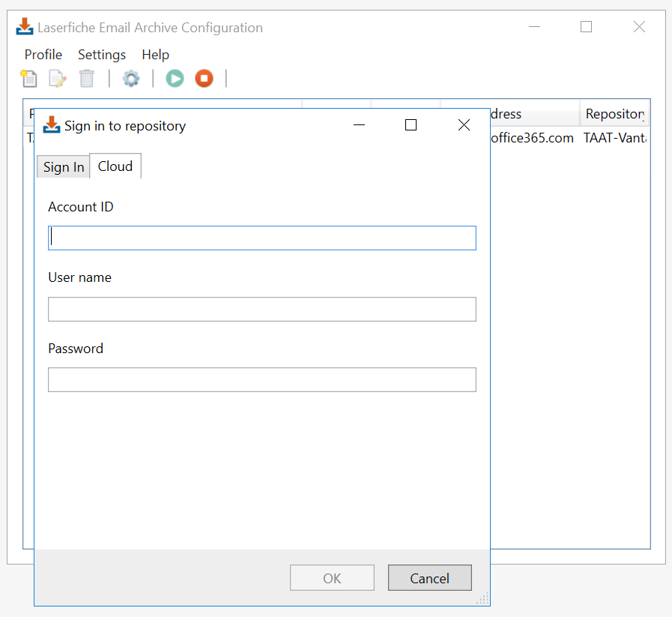Select the office365.com address cell
This screenshot has height=617, width=672.
pos(533,138)
